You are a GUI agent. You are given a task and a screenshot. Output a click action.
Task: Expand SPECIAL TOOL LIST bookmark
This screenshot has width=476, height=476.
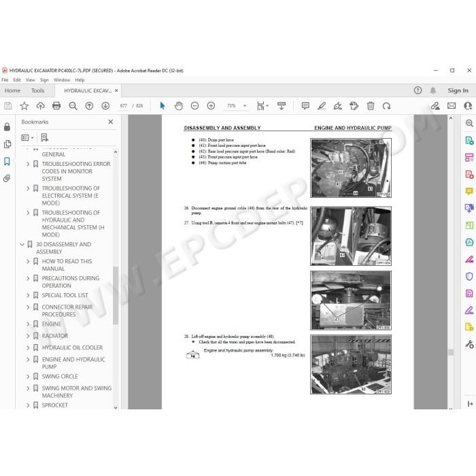pyautogui.click(x=28, y=295)
